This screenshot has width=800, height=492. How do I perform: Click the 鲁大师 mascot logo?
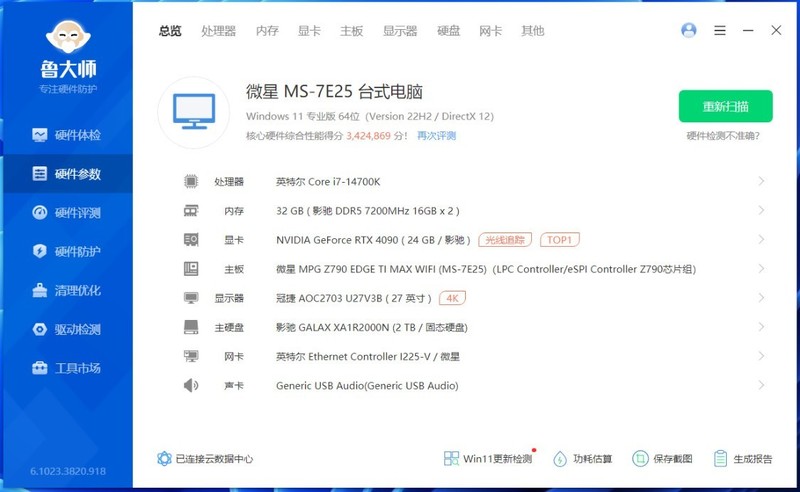(68, 37)
